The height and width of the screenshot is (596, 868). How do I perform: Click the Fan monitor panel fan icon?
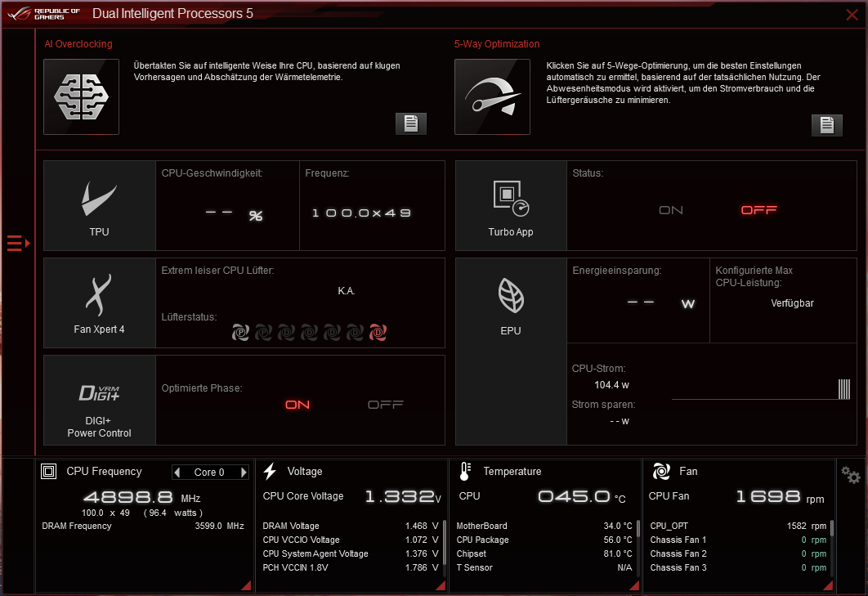click(661, 472)
